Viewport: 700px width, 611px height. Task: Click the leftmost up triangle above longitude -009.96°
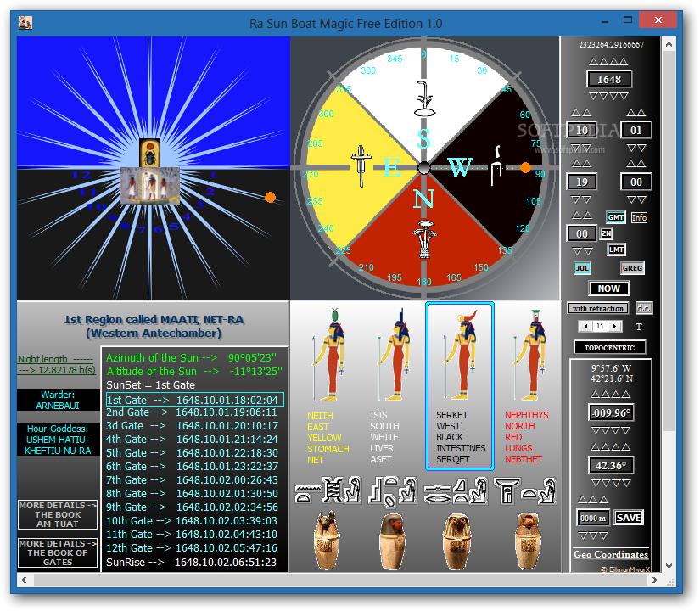tap(596, 395)
